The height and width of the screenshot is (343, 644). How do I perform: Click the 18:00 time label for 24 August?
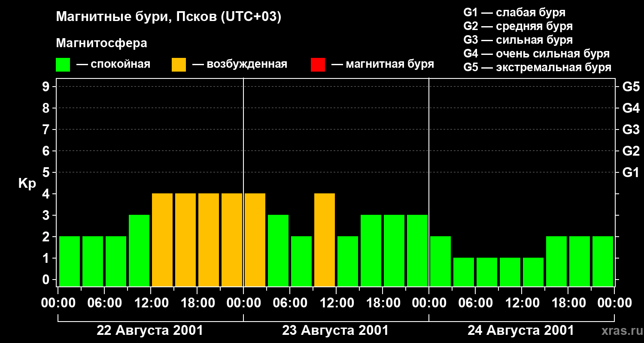pos(568,303)
